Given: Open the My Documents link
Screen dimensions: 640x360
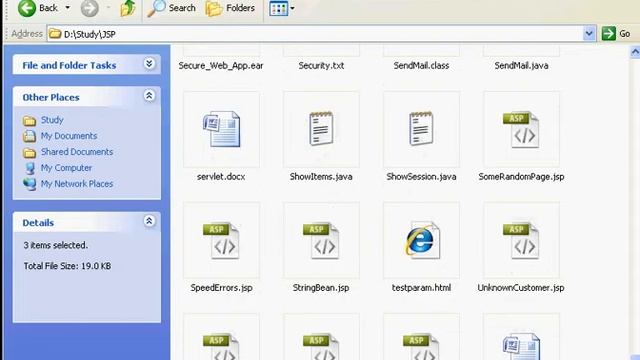Looking at the screenshot, I should (69, 136).
